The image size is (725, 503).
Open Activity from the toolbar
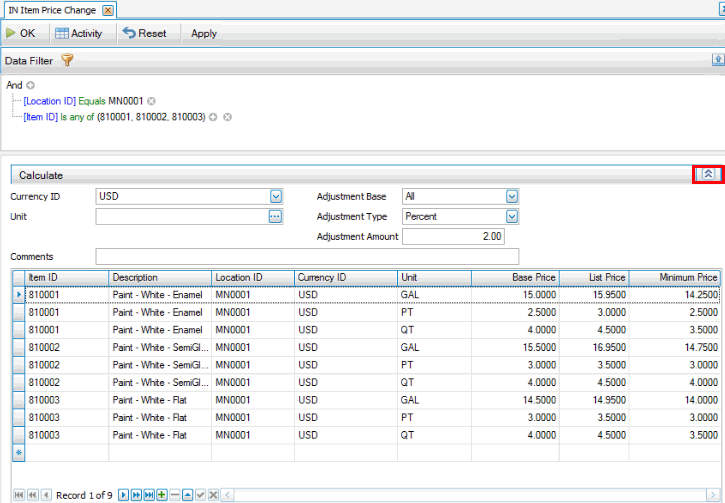pyautogui.click(x=79, y=33)
